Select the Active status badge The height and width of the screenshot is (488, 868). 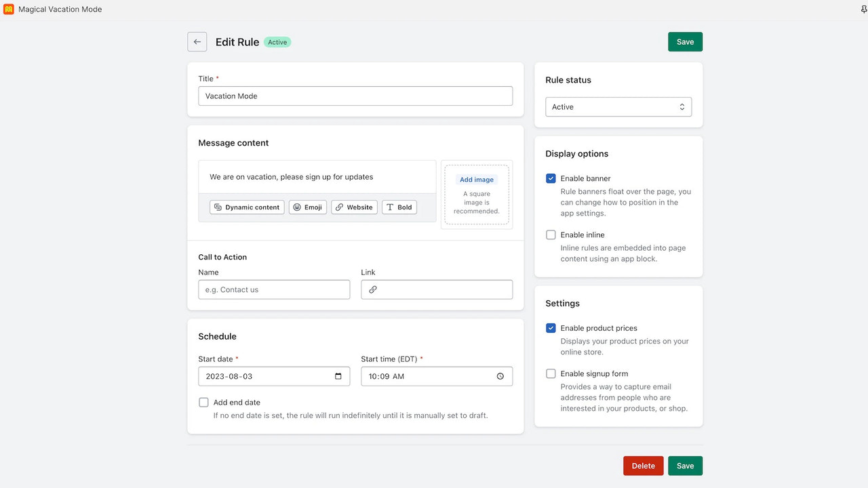[277, 41]
